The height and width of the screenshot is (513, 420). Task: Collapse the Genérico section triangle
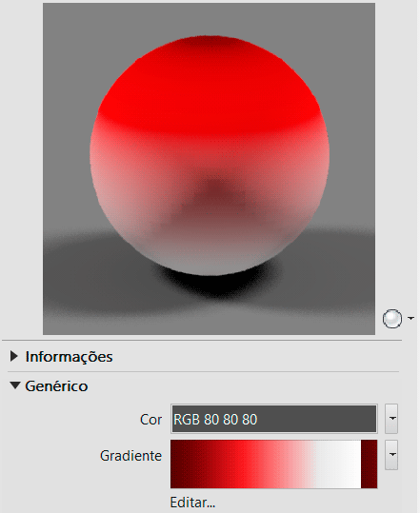click(x=14, y=385)
